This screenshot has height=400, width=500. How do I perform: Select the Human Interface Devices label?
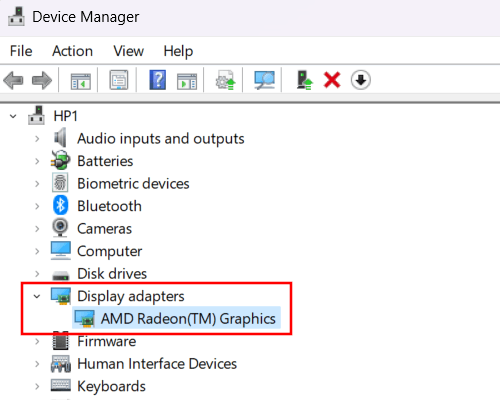click(x=157, y=364)
